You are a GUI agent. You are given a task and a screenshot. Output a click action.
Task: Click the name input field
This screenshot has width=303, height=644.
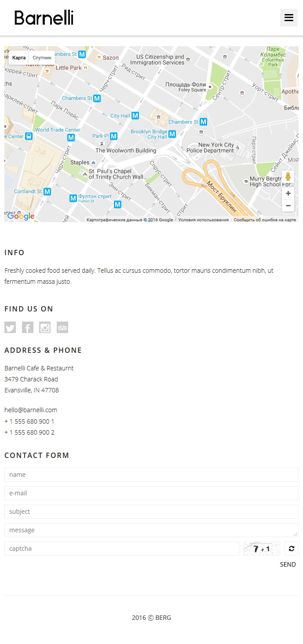[x=151, y=475]
